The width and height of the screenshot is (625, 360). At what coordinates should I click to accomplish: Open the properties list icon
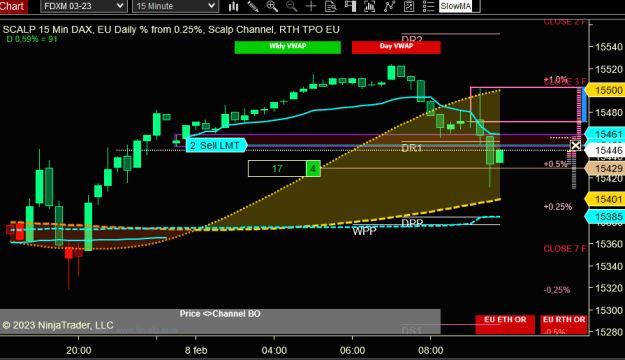point(428,6)
